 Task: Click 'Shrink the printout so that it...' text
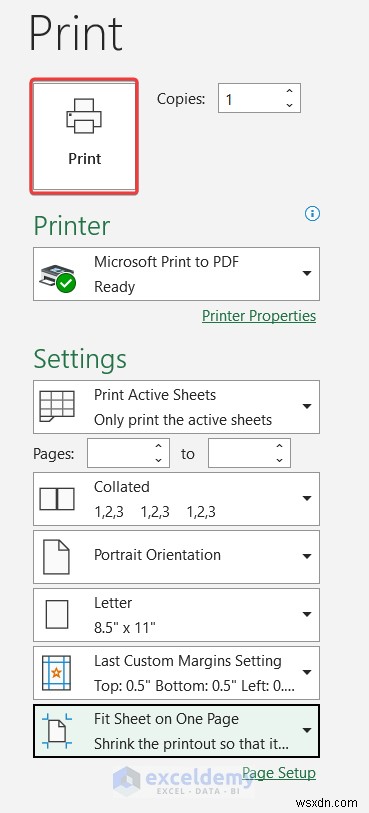pyautogui.click(x=191, y=744)
